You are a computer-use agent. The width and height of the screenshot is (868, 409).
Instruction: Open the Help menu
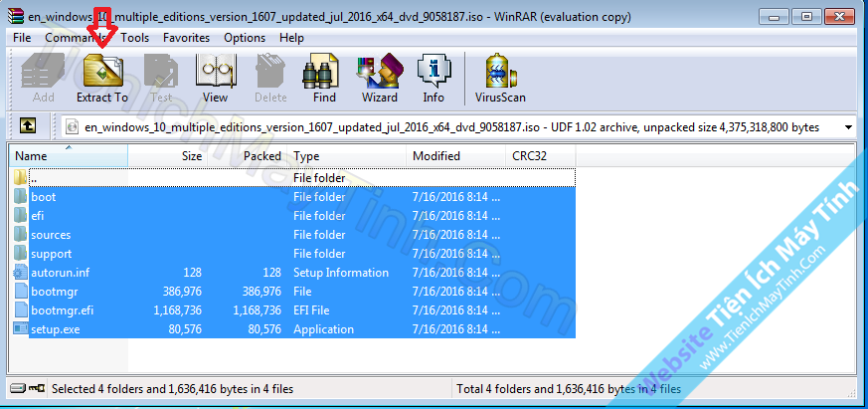click(x=291, y=38)
